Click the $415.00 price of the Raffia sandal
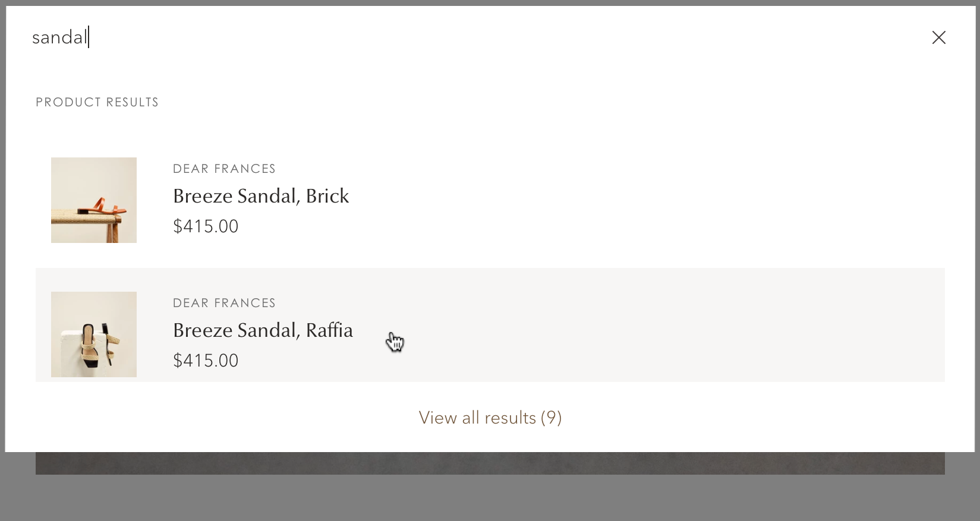Image resolution: width=980 pixels, height=521 pixels. [206, 360]
